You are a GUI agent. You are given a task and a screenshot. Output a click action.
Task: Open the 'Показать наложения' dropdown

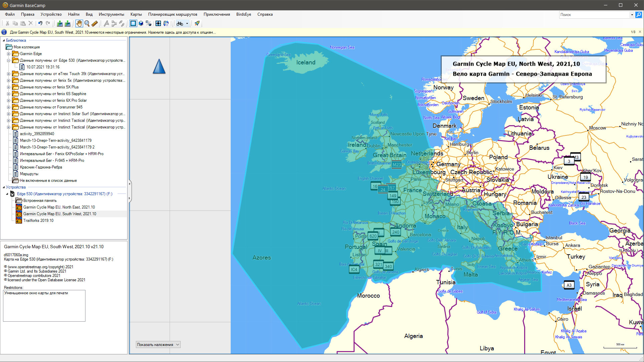[158, 345]
